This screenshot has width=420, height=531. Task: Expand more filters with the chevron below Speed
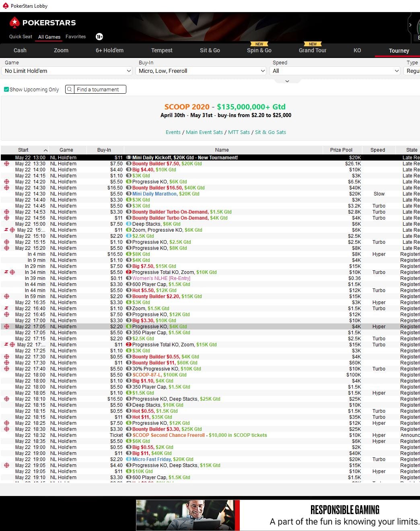pyautogui.click(x=287, y=81)
